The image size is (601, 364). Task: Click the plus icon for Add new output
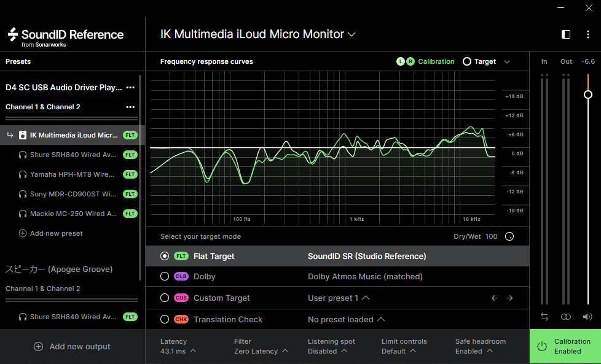click(38, 346)
